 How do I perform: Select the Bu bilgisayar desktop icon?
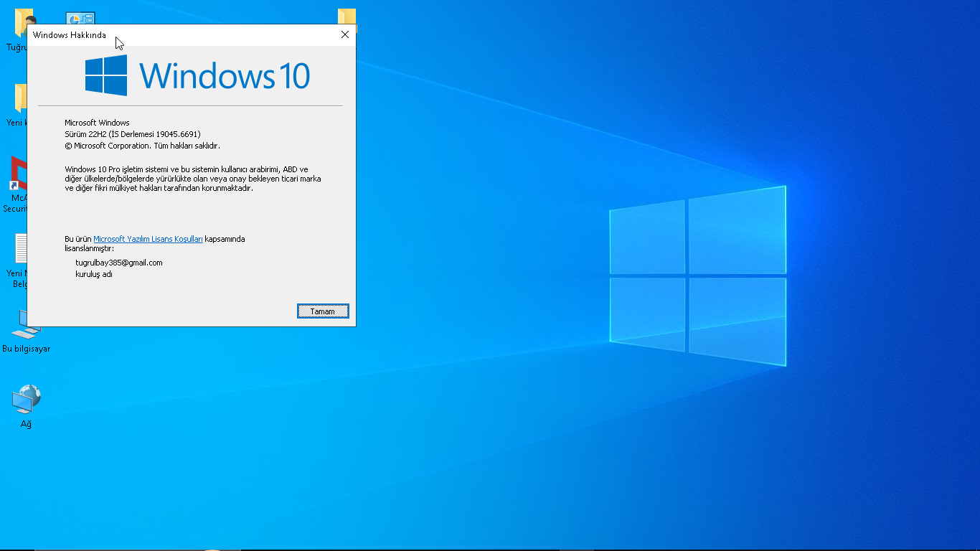pos(26,331)
